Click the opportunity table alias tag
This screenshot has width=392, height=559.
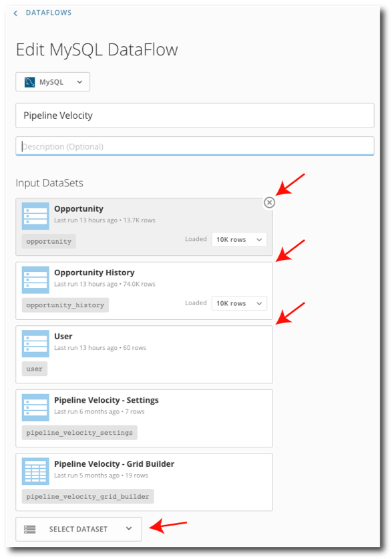49,241
